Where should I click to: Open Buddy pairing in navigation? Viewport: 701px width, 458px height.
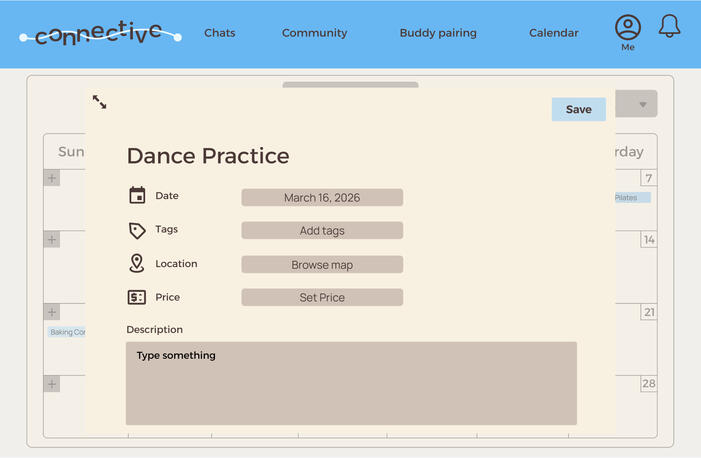[438, 33]
